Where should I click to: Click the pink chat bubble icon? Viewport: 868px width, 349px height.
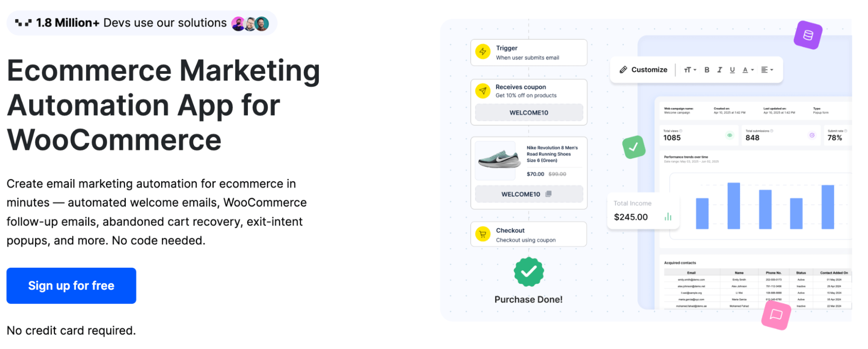tap(776, 315)
